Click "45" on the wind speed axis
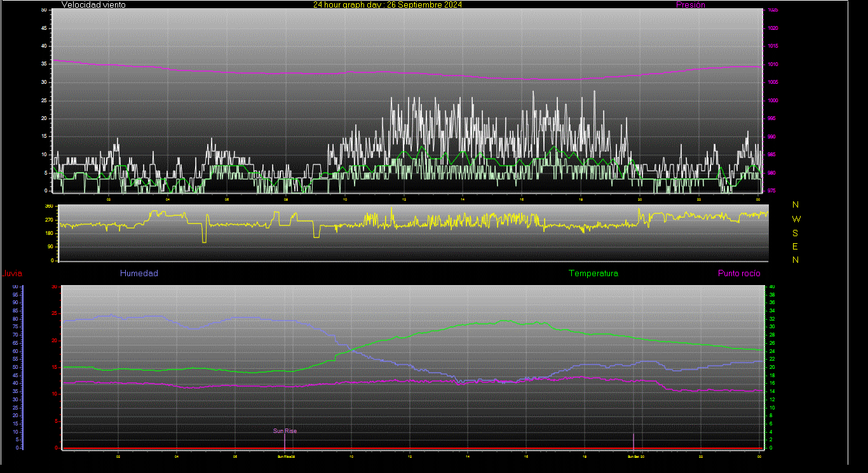 (x=44, y=28)
